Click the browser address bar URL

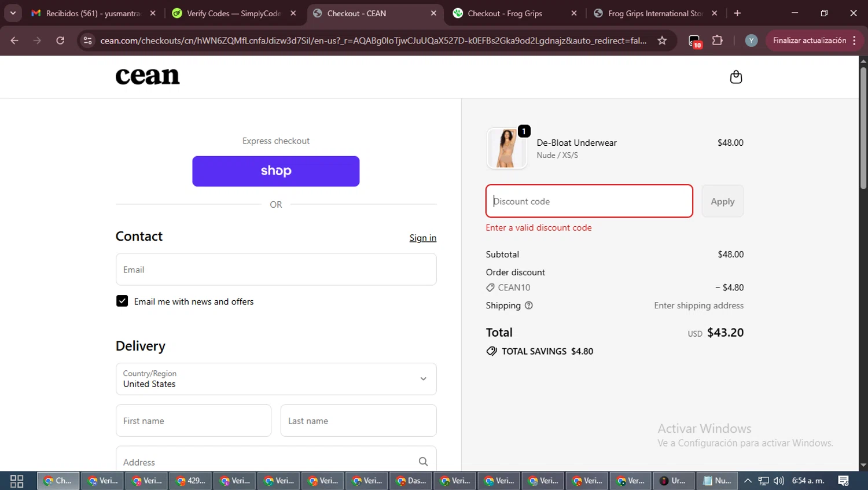373,40
